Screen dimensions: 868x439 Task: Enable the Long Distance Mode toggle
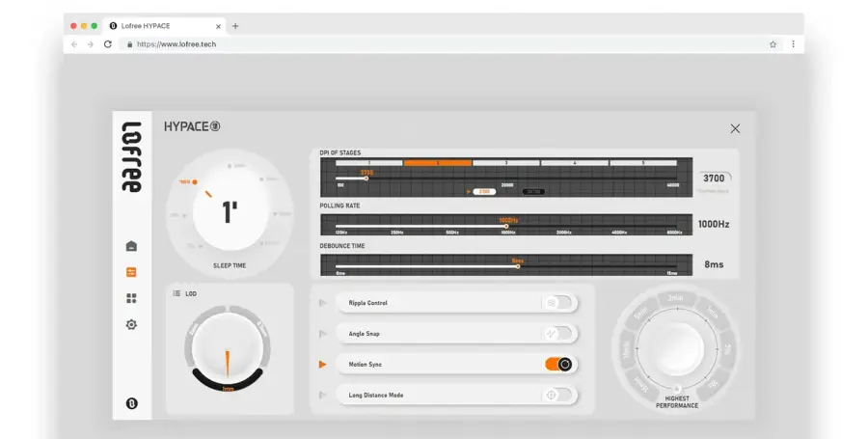pyautogui.click(x=558, y=395)
